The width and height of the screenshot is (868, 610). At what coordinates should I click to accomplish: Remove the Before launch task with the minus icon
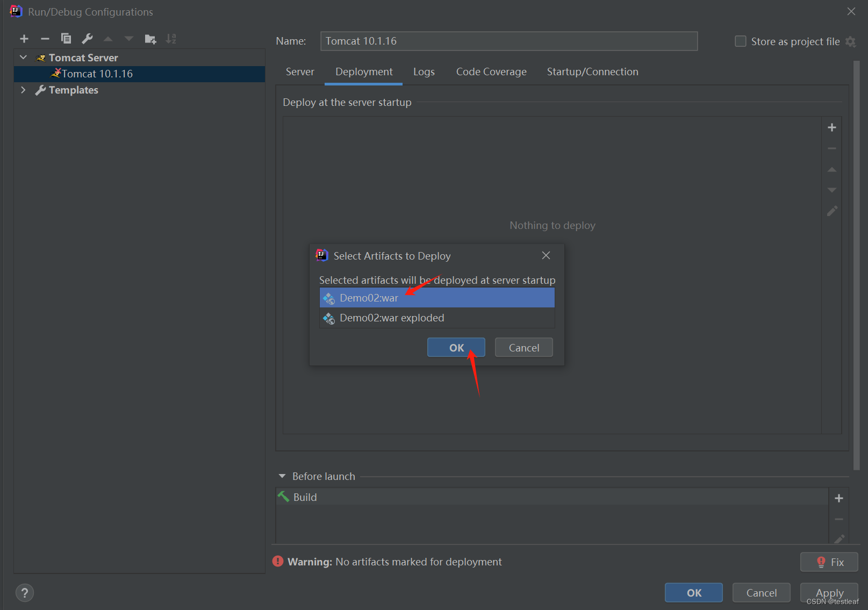pos(839,519)
